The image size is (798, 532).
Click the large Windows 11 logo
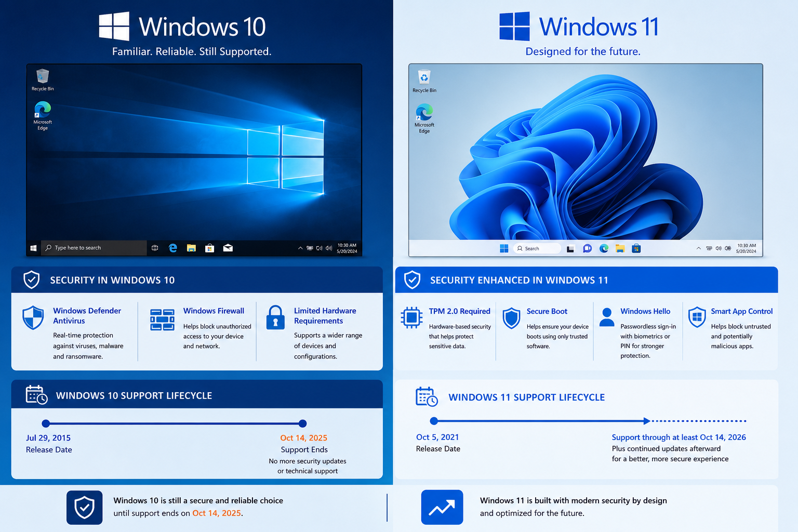click(x=514, y=26)
